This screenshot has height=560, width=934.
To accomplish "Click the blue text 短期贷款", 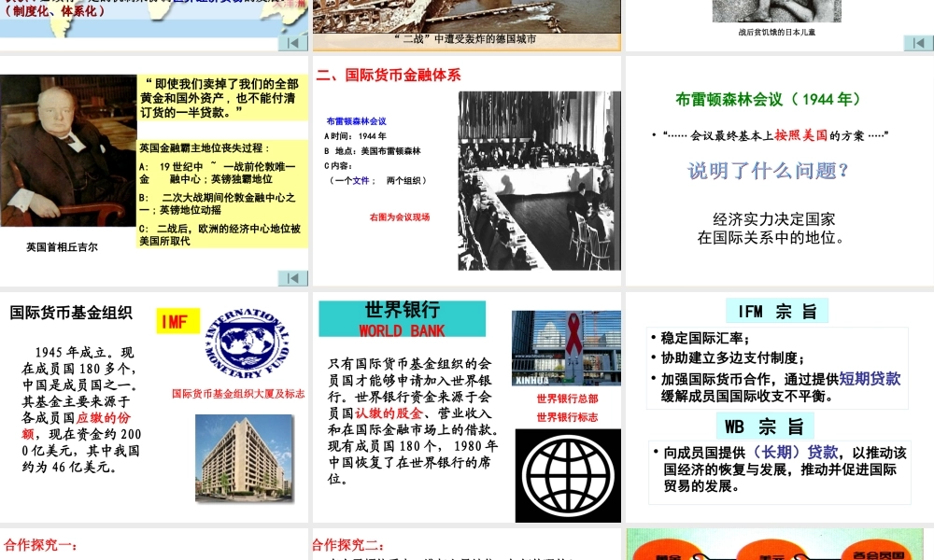I will point(870,379).
